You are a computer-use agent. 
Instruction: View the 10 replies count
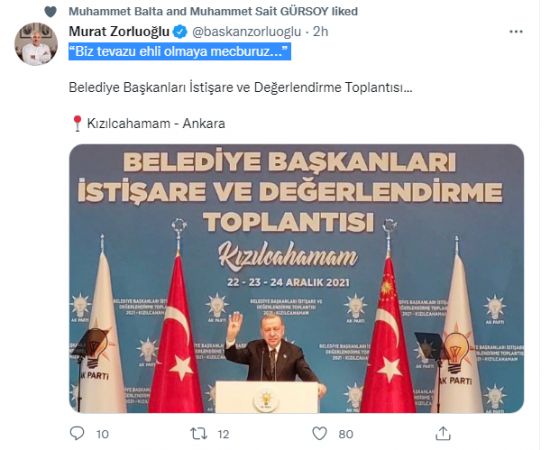pyautogui.click(x=102, y=434)
